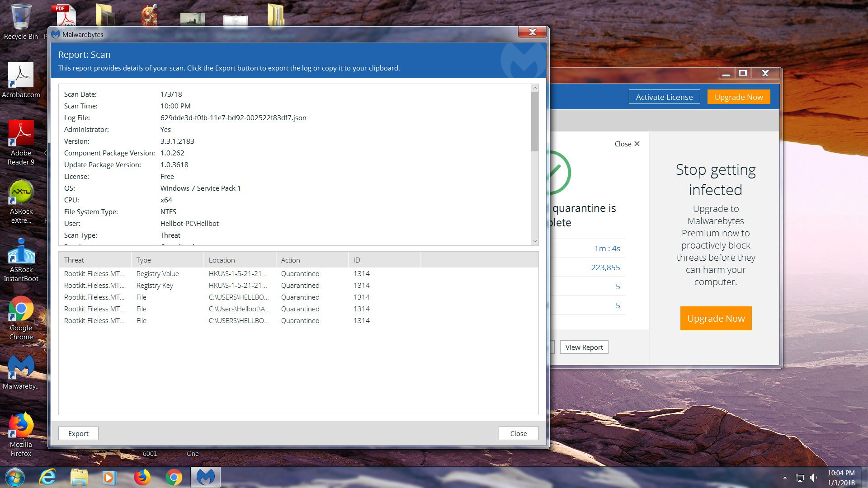The image size is (868, 488).
Task: Open File Explorer from taskbar
Action: click(79, 477)
